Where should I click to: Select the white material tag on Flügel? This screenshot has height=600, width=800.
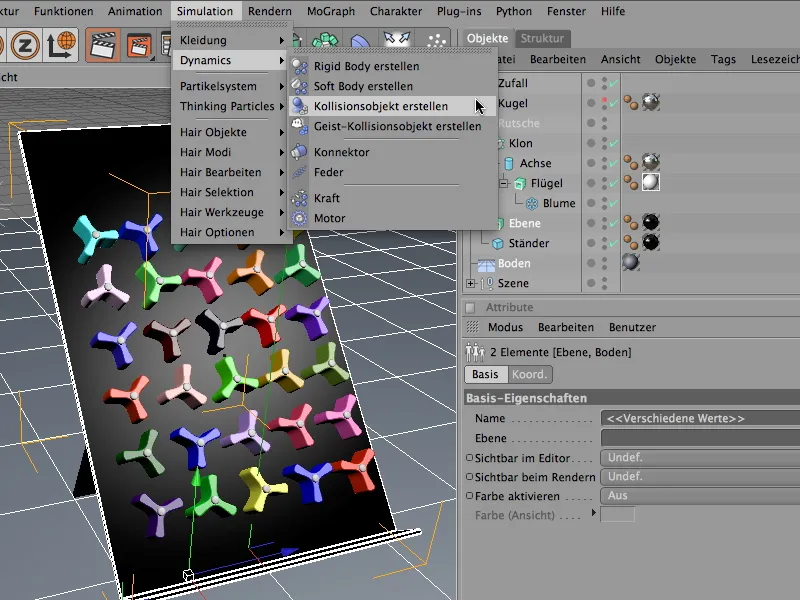pos(649,183)
